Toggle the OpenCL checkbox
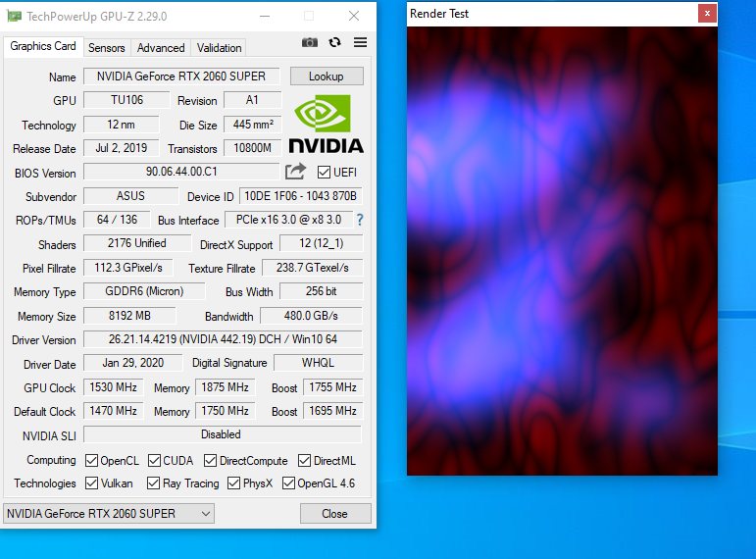756x559 pixels. [x=91, y=461]
